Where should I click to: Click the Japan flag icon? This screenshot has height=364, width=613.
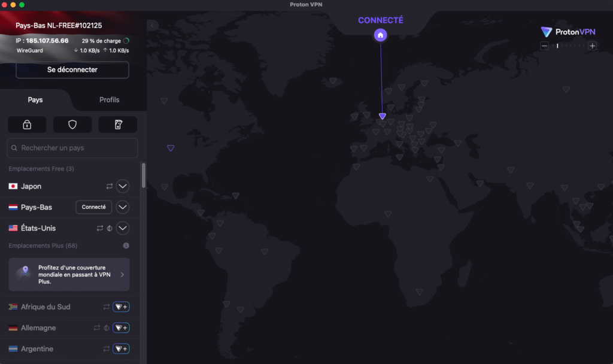click(x=13, y=186)
